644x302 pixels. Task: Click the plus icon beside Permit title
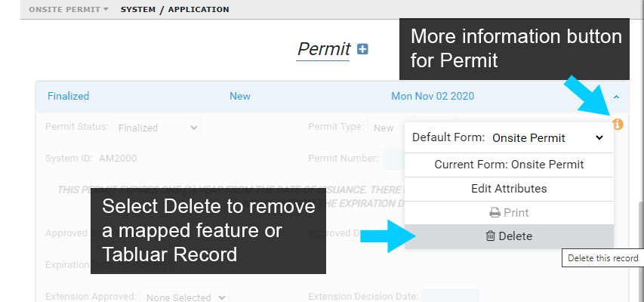(x=362, y=49)
